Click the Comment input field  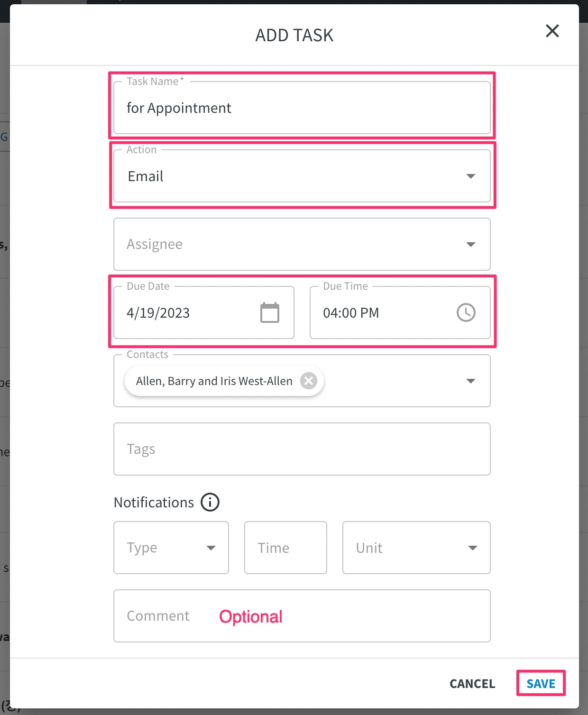302,616
